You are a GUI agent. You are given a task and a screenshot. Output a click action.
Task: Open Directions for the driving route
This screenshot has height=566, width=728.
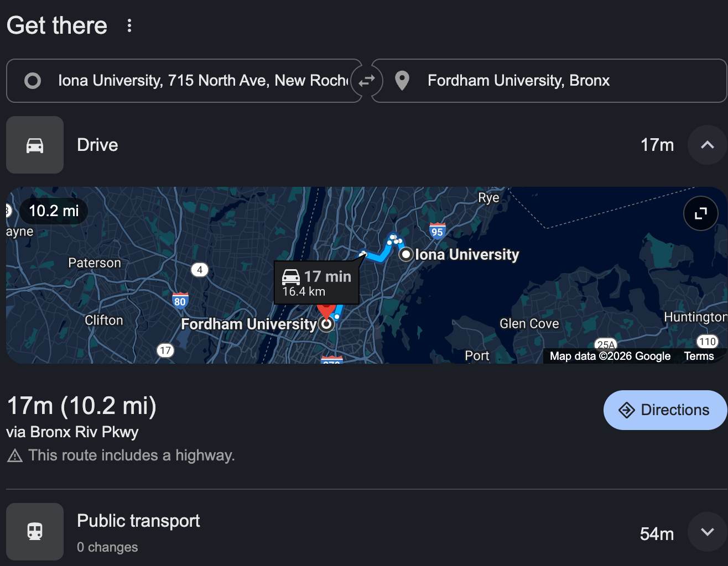pos(665,410)
